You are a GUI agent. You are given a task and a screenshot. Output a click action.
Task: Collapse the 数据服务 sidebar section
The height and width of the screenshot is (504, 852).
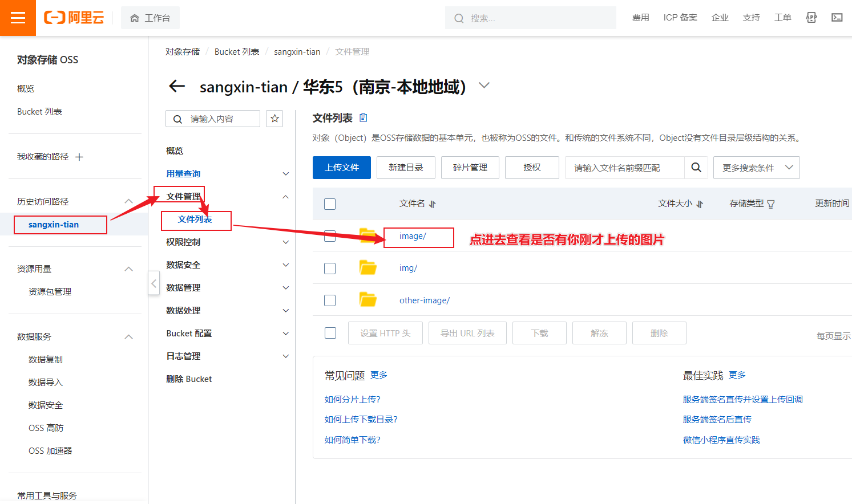pos(129,336)
